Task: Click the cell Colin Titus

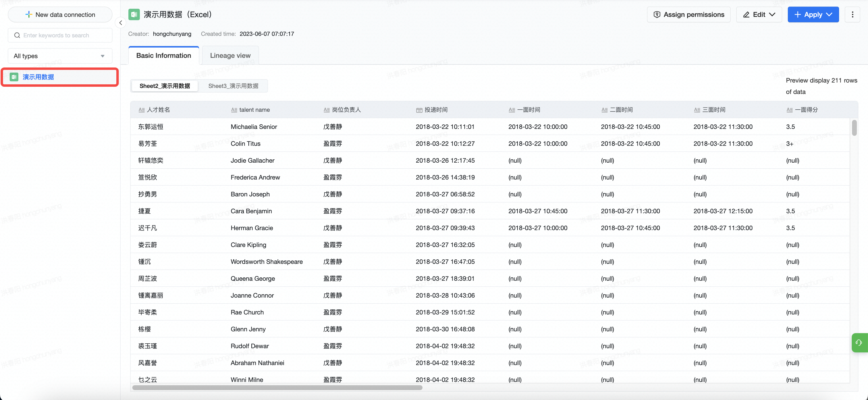Action: click(245, 143)
